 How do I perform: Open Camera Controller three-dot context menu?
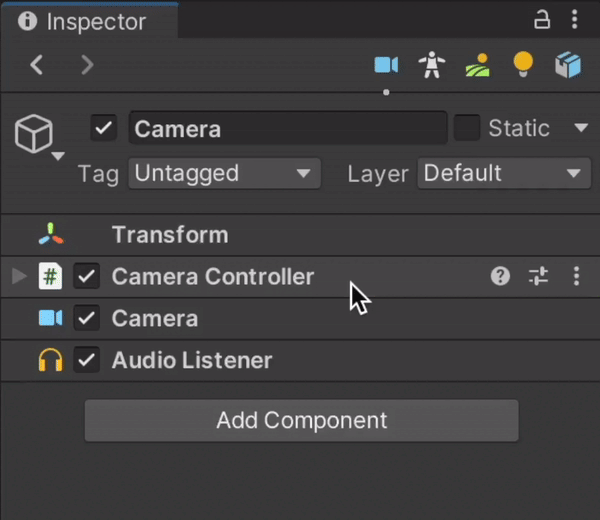coord(576,277)
